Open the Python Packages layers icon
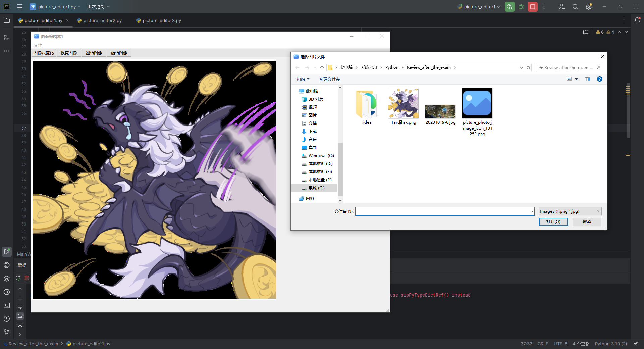The image size is (644, 349). tap(7, 279)
